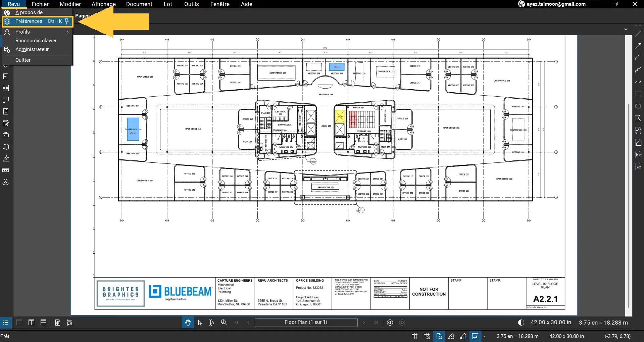Expand the Profils submenu
Image resolution: width=644 pixels, height=342 pixels.
click(67, 32)
